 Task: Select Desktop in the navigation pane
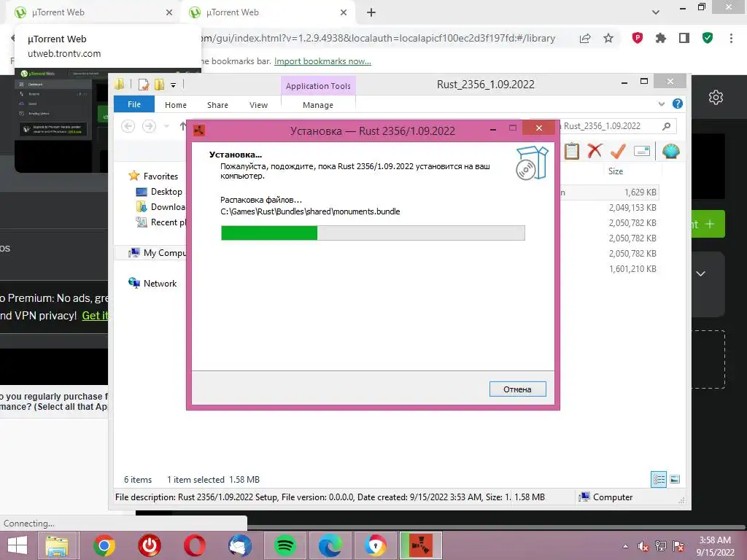(x=159, y=192)
